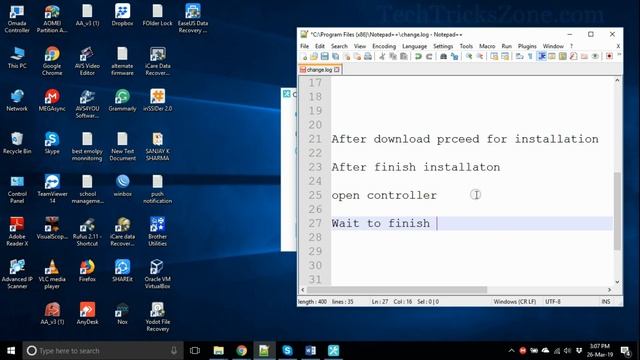Expand the toolbar overflow chevron
Screen dimensions: 640x360
[619, 55]
